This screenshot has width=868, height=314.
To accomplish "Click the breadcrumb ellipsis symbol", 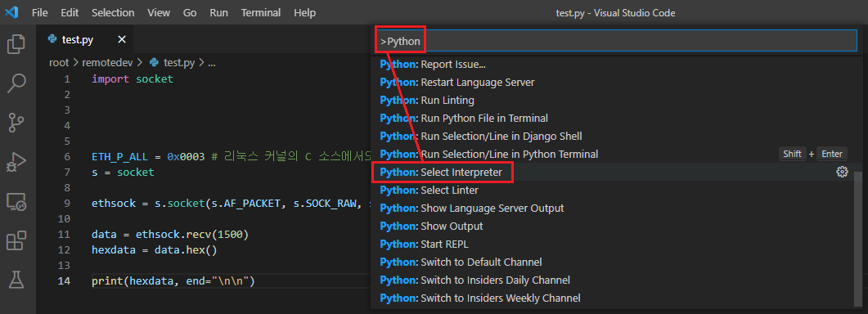I will (x=211, y=63).
